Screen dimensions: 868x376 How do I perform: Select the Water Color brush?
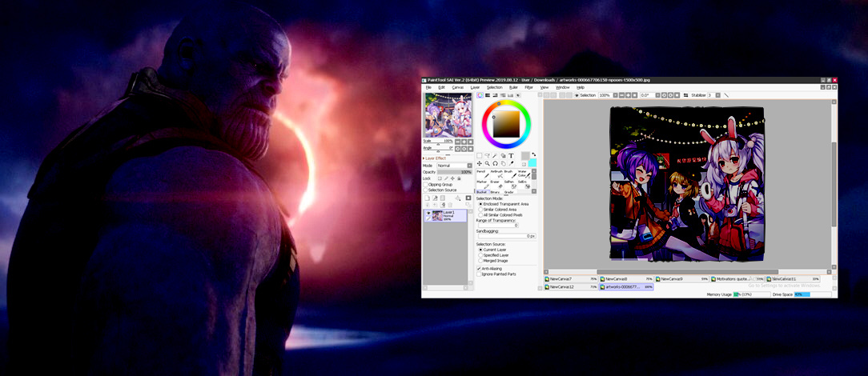[x=524, y=174]
